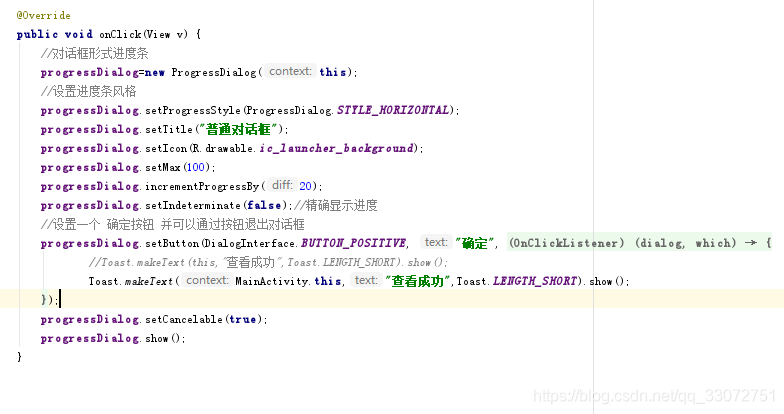Click the string "确定"
The height and width of the screenshot is (414, 784).
click(474, 244)
